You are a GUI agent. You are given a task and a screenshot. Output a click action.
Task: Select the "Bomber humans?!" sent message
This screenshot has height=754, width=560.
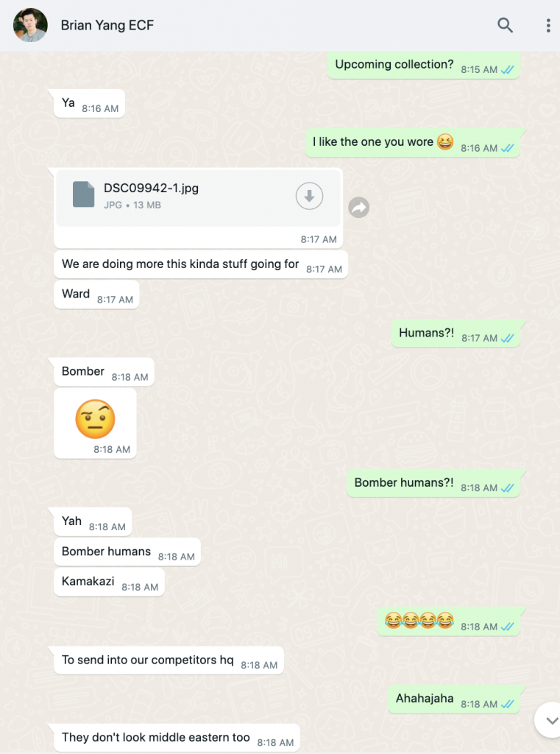[433, 483]
